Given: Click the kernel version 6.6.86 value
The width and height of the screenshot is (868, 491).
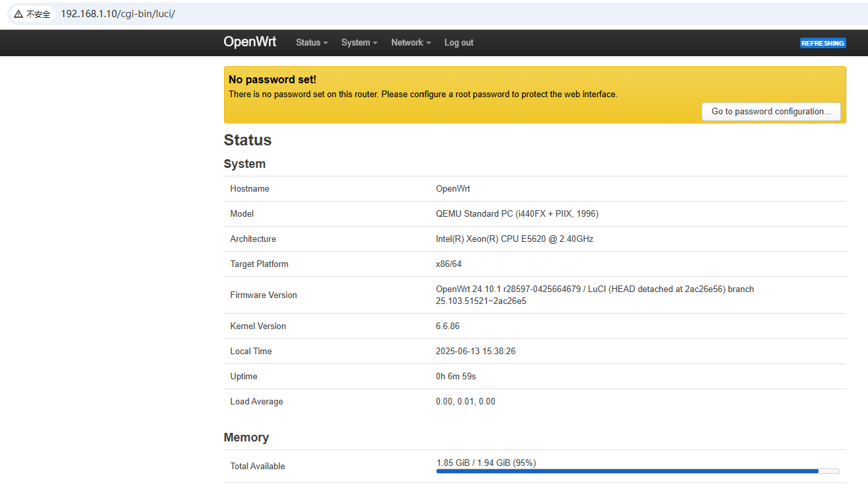Looking at the screenshot, I should pos(447,326).
